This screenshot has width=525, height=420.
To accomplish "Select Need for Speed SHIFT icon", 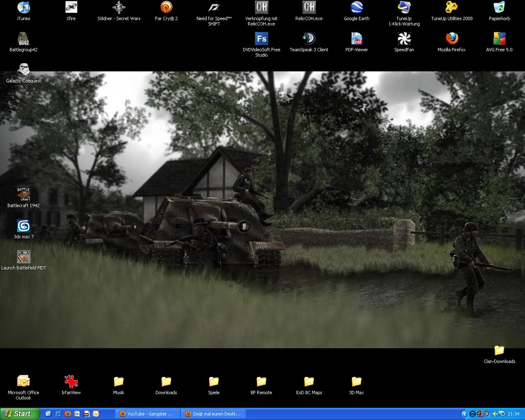I will (214, 14).
